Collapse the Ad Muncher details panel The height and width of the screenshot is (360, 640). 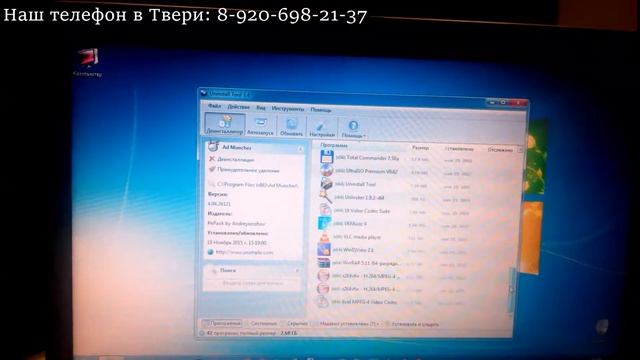click(x=300, y=149)
